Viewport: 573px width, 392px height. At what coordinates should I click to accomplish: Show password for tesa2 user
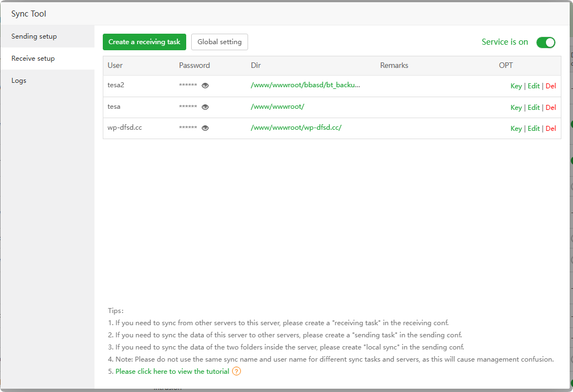205,86
